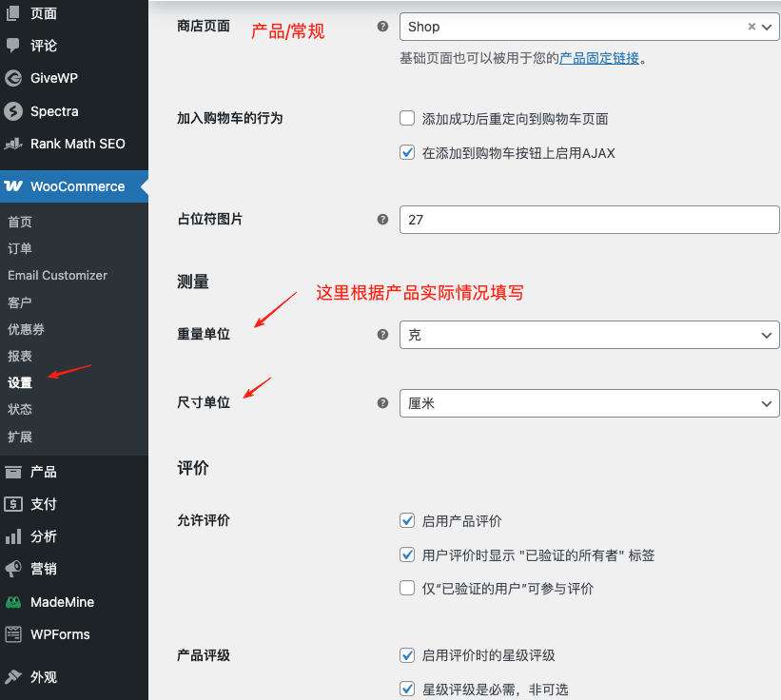Open the 商店页面 Shop dropdown
The image size is (781, 700).
(x=571, y=28)
